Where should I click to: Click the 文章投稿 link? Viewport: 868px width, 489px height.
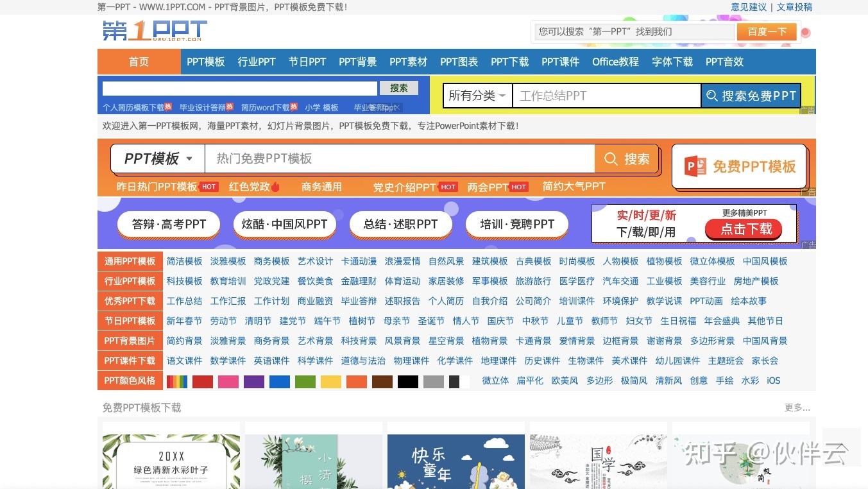(794, 7)
